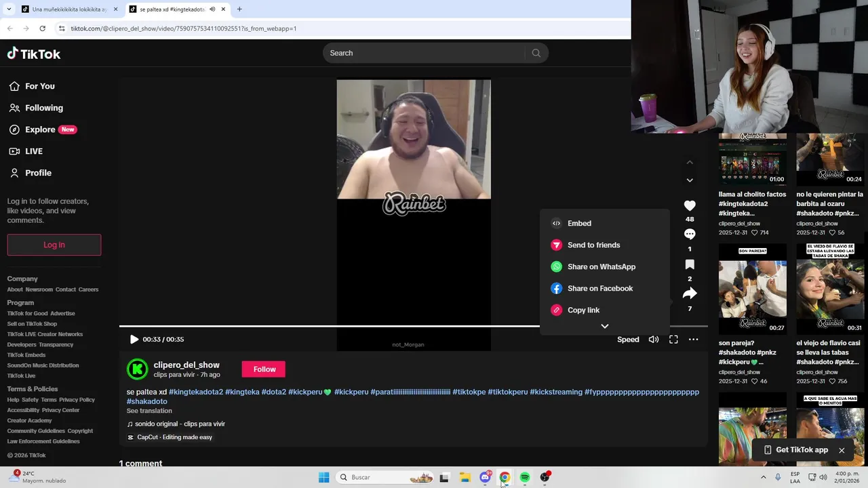Image resolution: width=868 pixels, height=488 pixels.
Task: Click Get TikTok app button
Action: (795, 450)
